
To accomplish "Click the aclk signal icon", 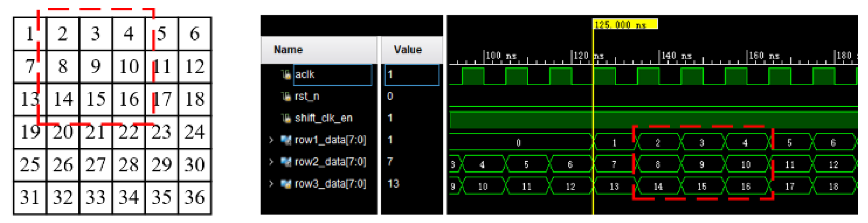I will (286, 74).
